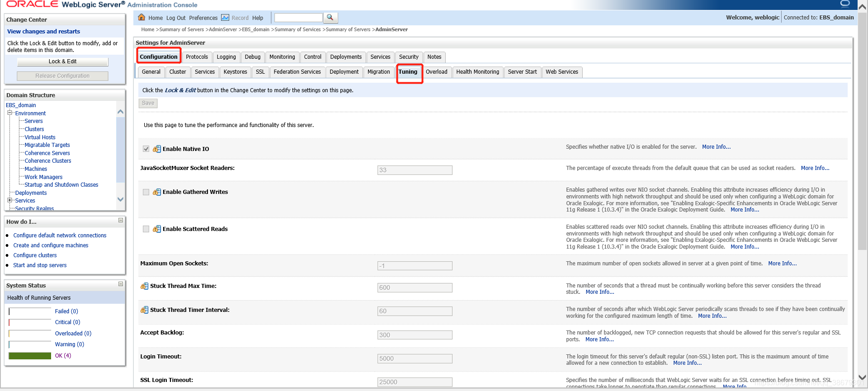
Task: Click the green OK health bar
Action: (x=30, y=356)
